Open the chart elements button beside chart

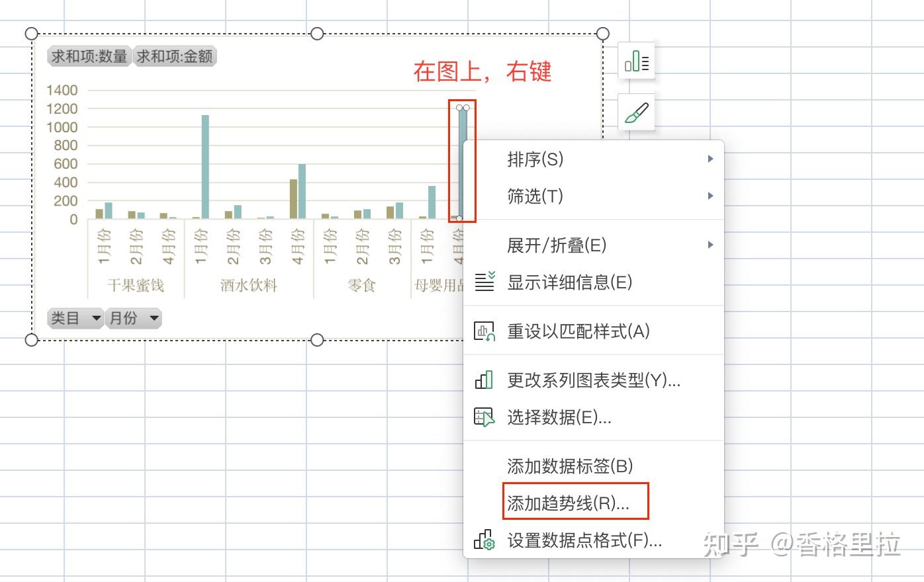click(637, 62)
